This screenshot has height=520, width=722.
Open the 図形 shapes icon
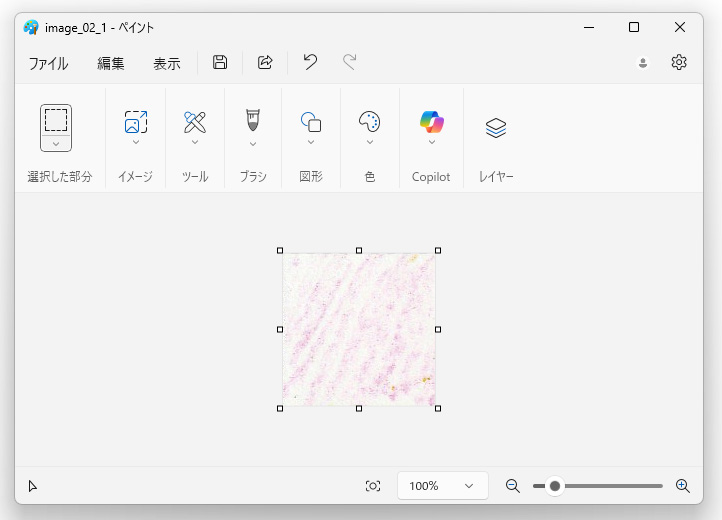coord(311,122)
